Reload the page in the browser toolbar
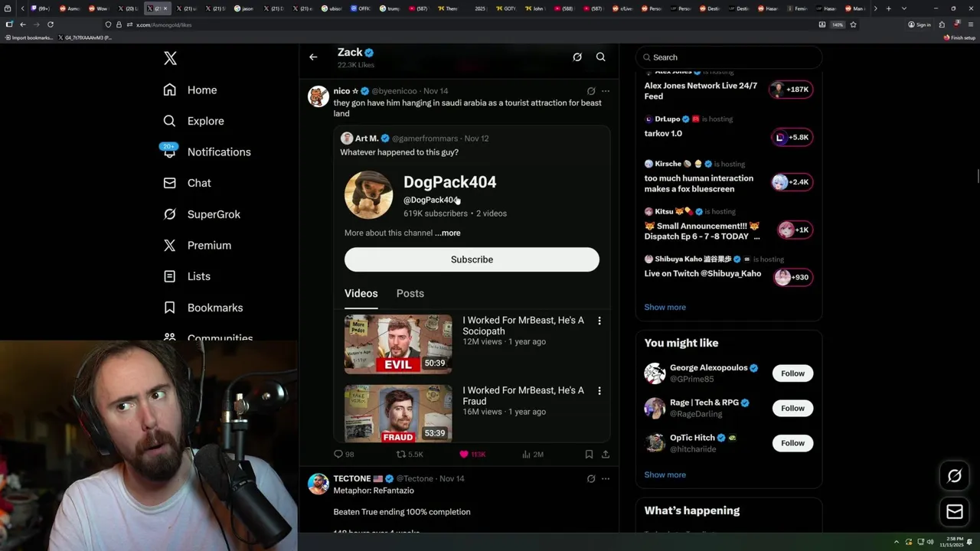This screenshot has height=551, width=980. pos(51,24)
